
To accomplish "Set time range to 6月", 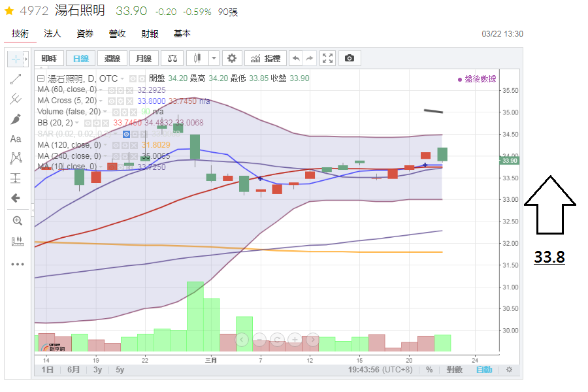I will (x=73, y=370).
